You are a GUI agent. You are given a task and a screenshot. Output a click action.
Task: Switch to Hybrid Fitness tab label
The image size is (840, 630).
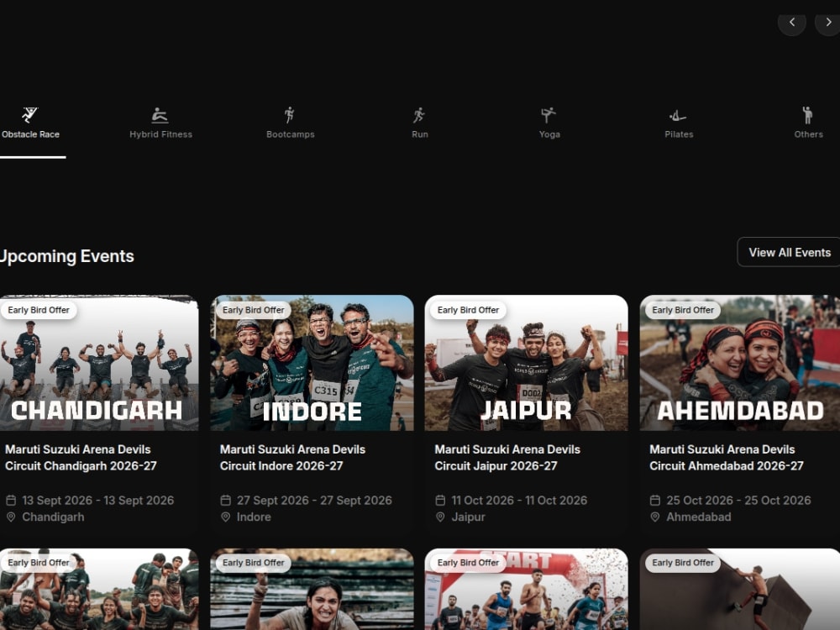coord(160,134)
